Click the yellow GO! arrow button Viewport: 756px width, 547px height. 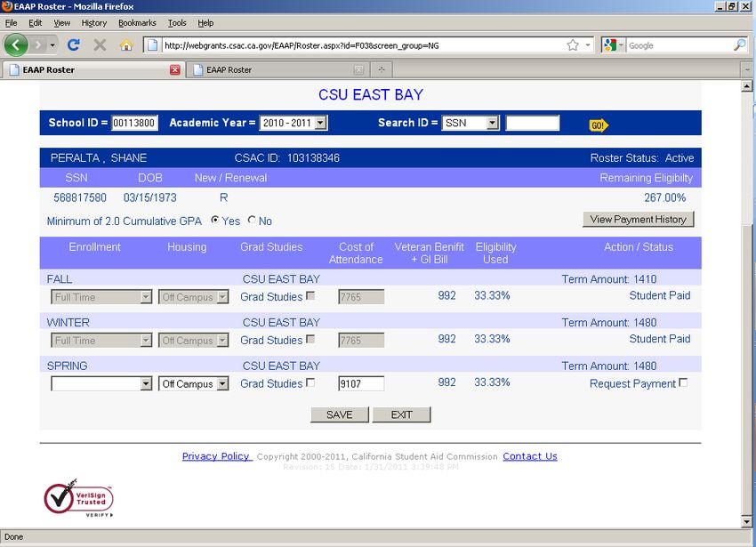tap(599, 125)
